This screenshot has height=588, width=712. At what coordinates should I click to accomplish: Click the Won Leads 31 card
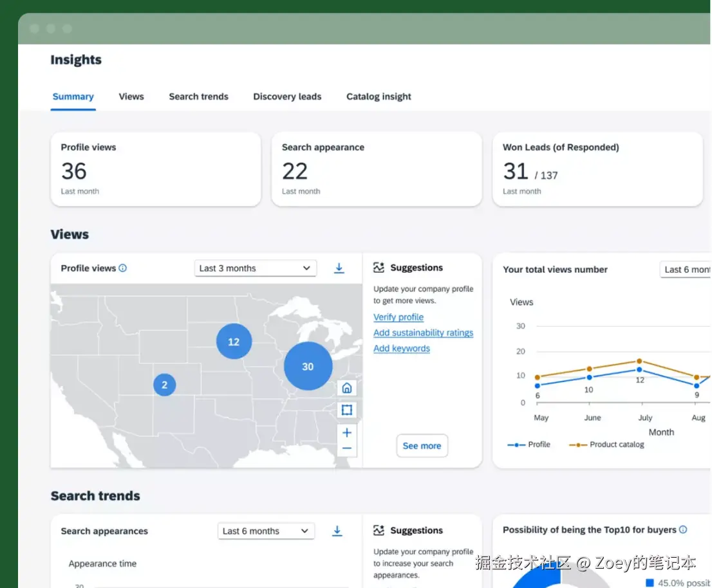tap(597, 169)
